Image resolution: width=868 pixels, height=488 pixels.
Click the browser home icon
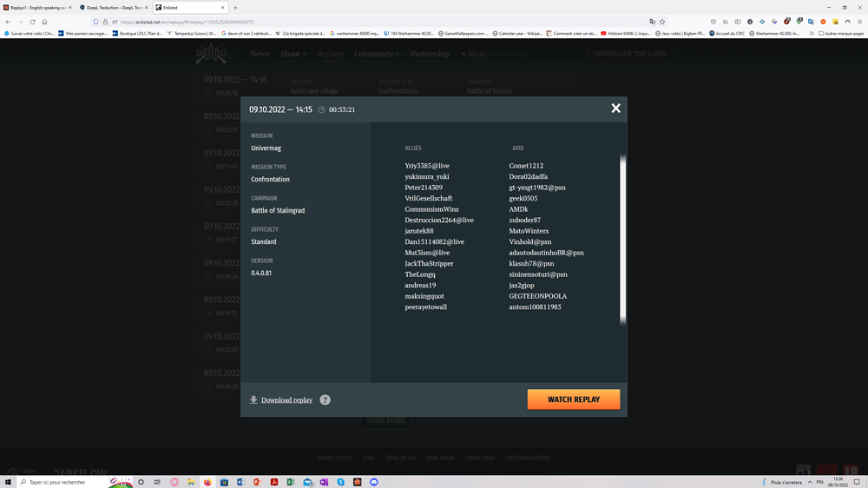click(x=45, y=22)
